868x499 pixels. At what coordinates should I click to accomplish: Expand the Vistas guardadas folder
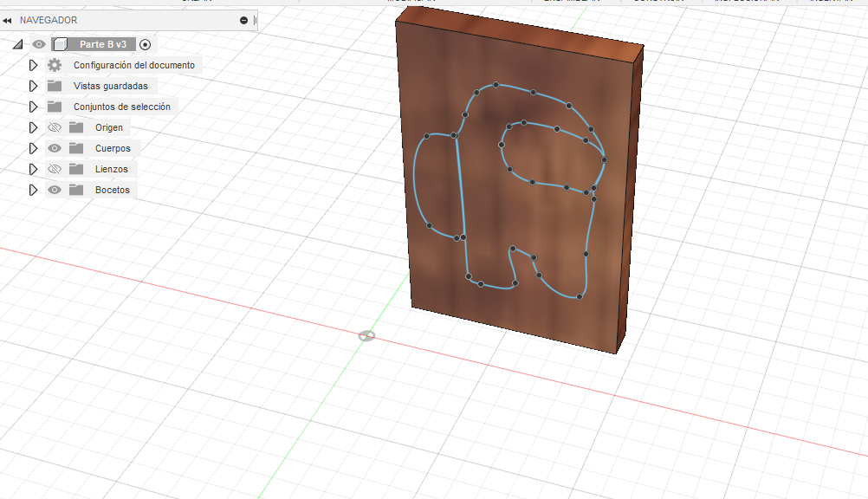pyautogui.click(x=33, y=86)
